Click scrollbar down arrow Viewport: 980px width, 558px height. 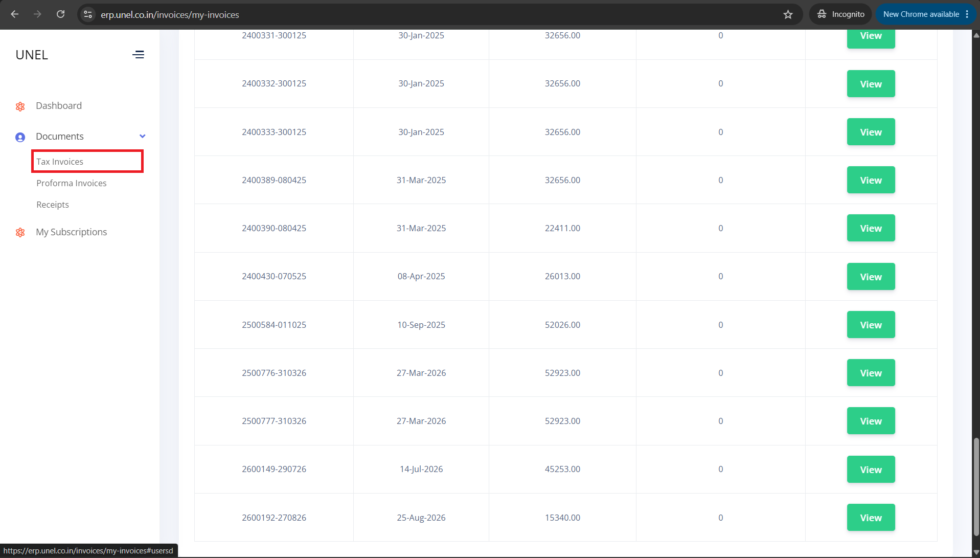976,553
